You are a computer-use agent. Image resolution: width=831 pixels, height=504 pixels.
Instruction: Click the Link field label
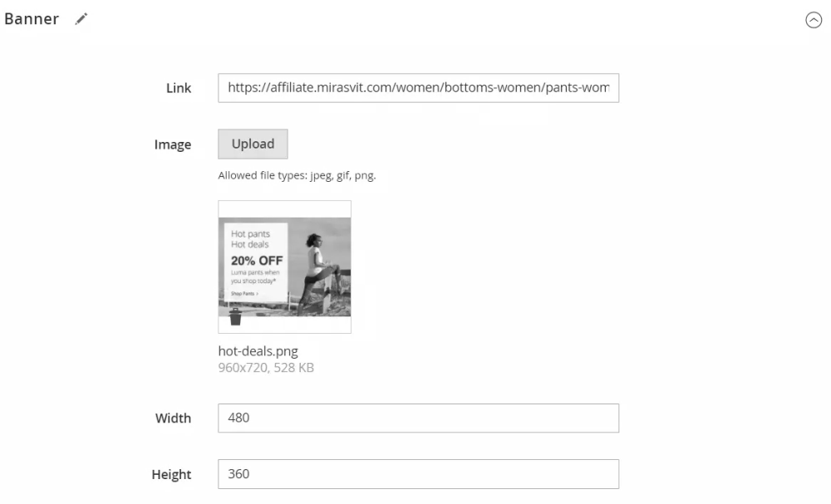point(179,88)
